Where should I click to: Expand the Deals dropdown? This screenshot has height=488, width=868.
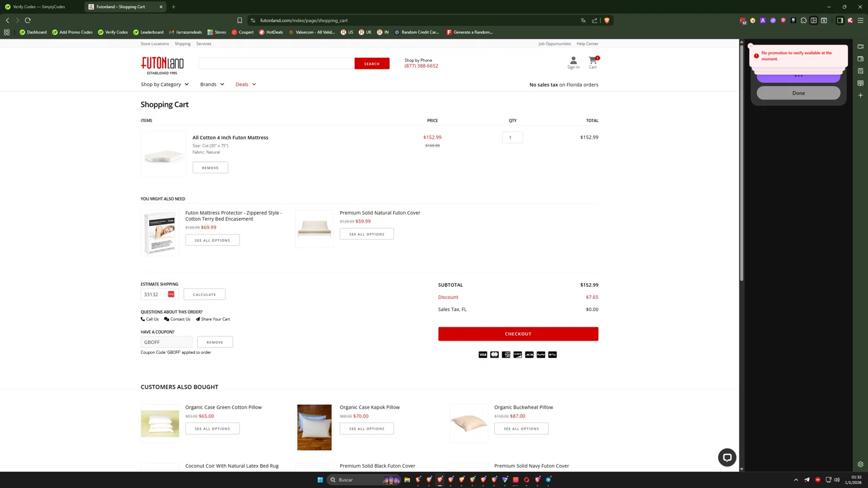(245, 84)
